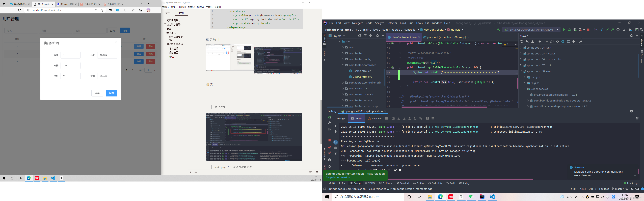This screenshot has height=201, width=644.
Task: Click IDE screenshot thumbnail under 修改数据 in Typora
Action: 254,137
